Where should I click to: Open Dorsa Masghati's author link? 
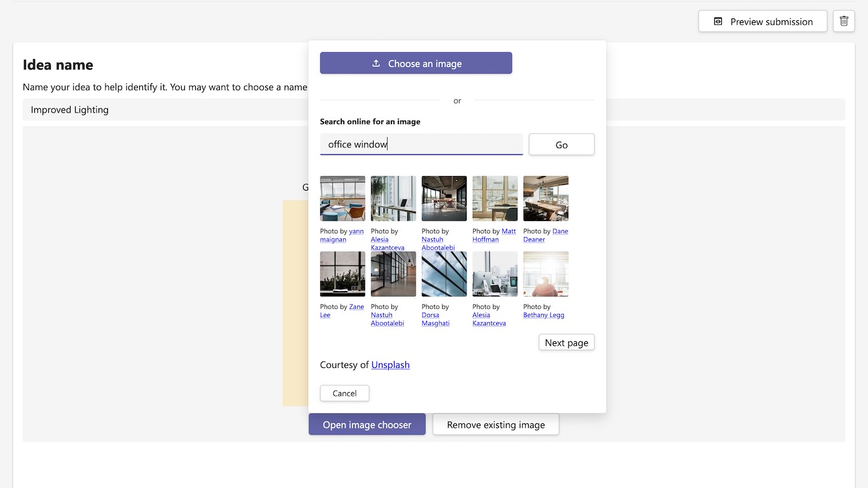pyautogui.click(x=435, y=319)
